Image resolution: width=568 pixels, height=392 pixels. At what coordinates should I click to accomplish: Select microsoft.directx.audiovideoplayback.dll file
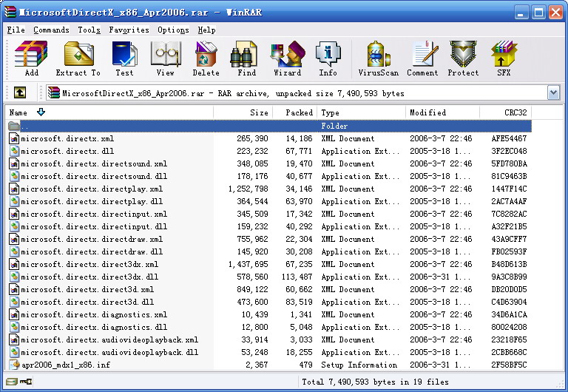[x=109, y=352]
